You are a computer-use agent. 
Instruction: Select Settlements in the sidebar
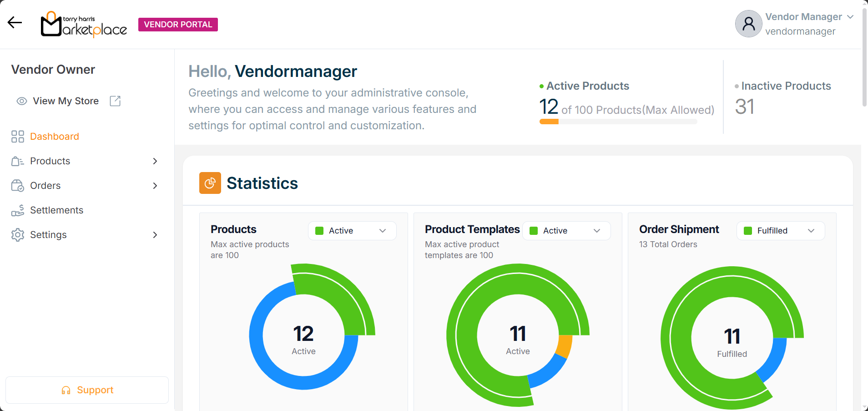click(x=56, y=210)
